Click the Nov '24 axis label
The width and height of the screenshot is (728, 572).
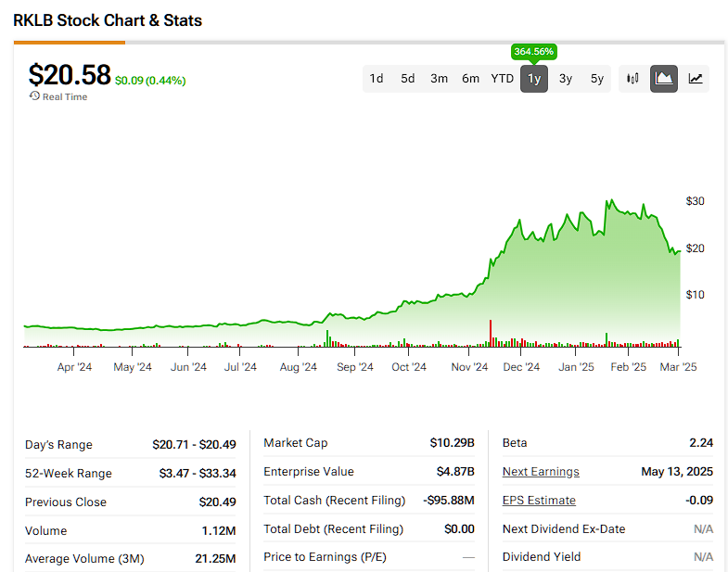(x=469, y=367)
